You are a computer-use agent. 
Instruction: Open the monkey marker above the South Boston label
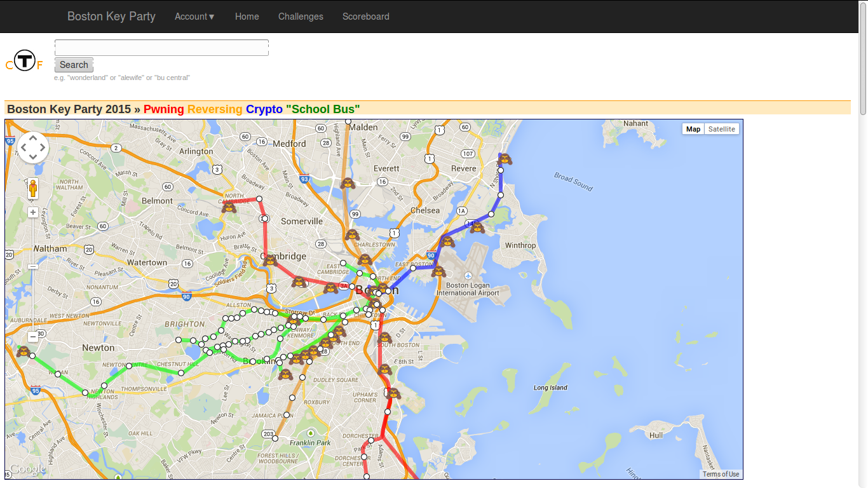point(384,337)
